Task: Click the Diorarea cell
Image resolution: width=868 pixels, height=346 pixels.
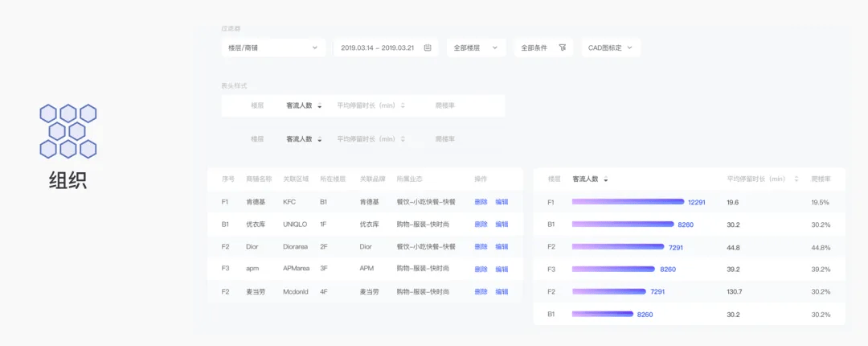Action: tap(296, 247)
